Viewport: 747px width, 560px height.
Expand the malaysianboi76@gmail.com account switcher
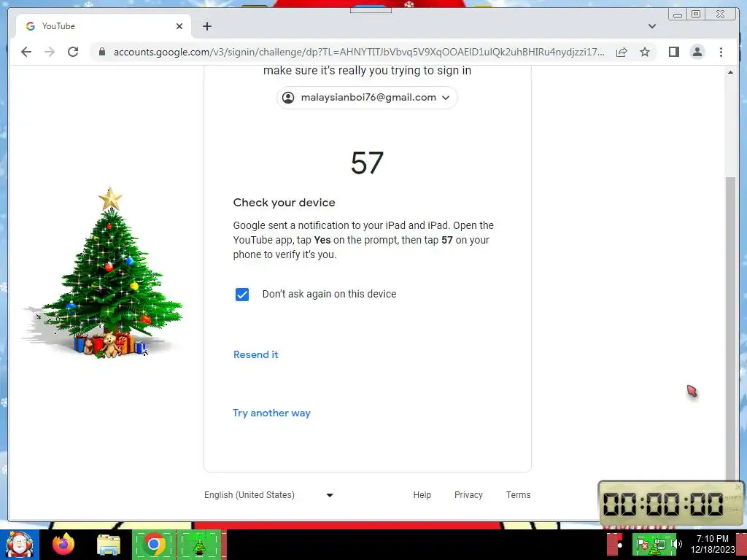(367, 98)
